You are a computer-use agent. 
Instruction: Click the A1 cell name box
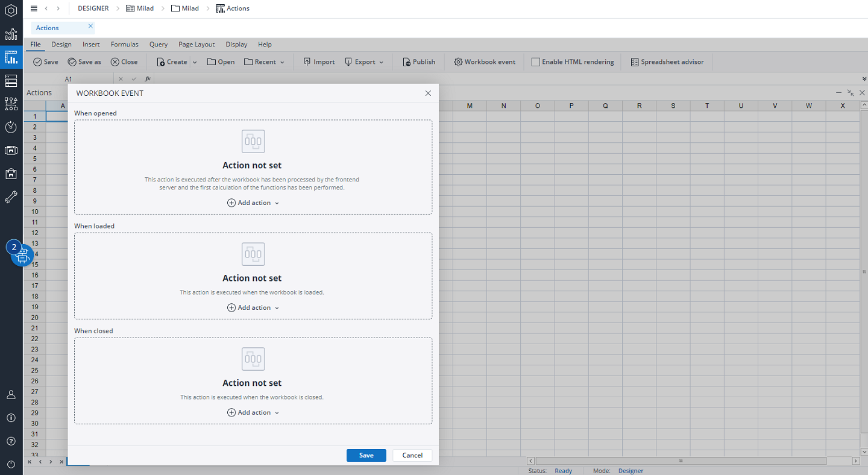click(69, 79)
